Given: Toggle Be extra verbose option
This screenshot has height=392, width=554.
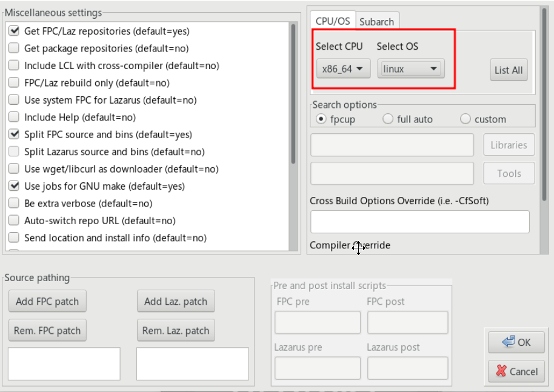Looking at the screenshot, I should click(x=15, y=204).
